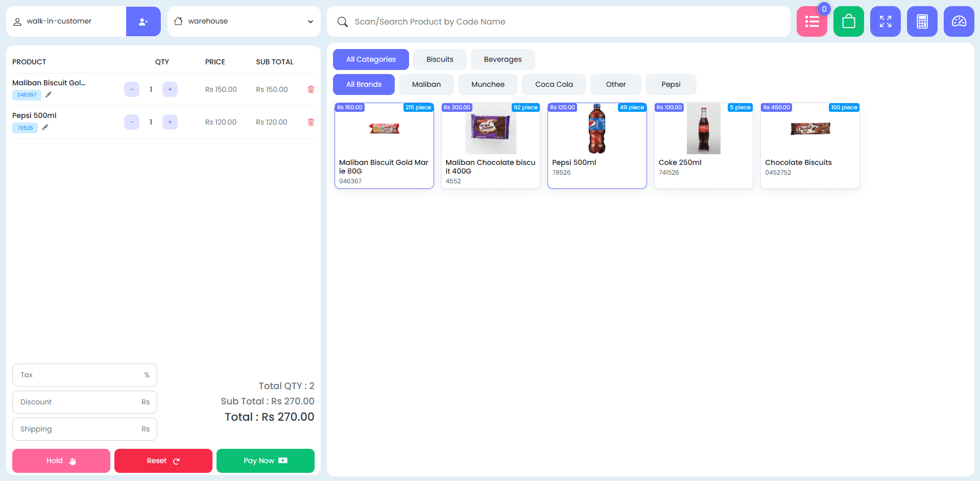This screenshot has height=481, width=980.
Task: Click the 92 piece stock badge
Action: [x=525, y=107]
